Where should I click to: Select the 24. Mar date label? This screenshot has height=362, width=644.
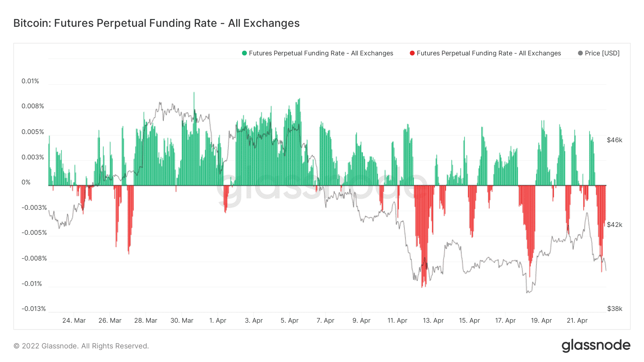click(74, 321)
